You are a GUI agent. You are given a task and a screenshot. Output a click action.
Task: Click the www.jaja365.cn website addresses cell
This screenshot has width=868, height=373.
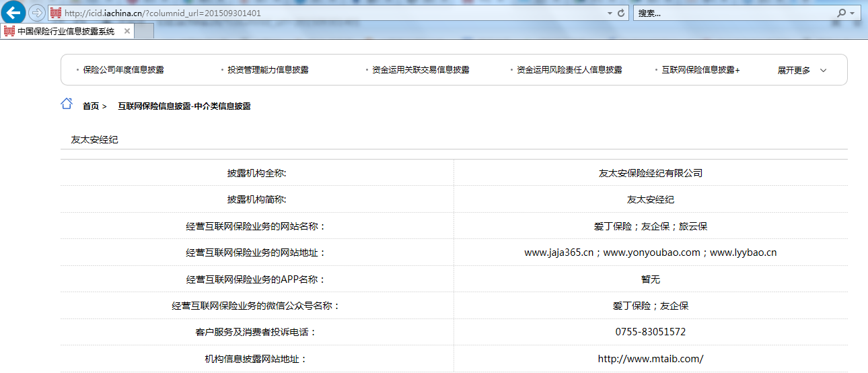651,252
